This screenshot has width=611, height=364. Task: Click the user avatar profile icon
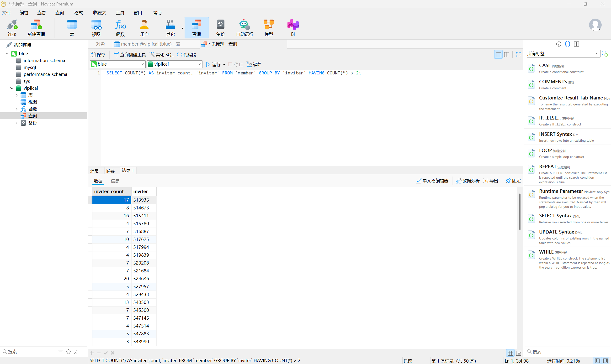[595, 25]
